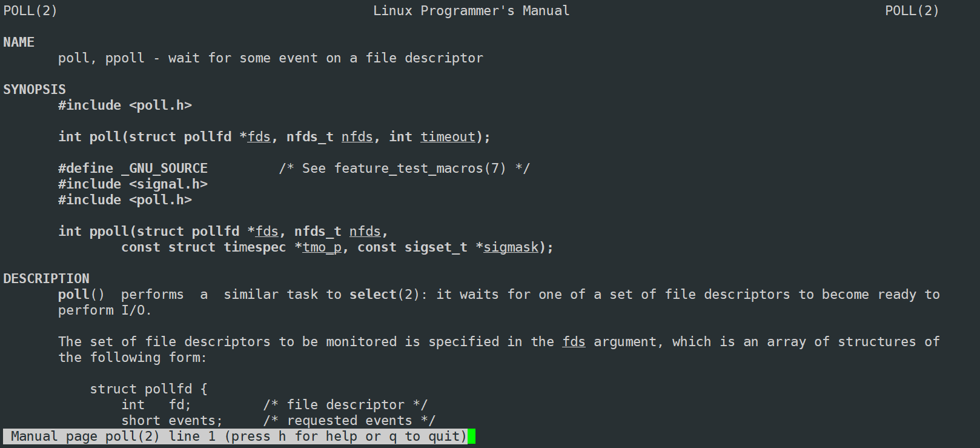Click the #include <signal.h> line
The height and width of the screenshot is (448, 980).
coord(133,184)
